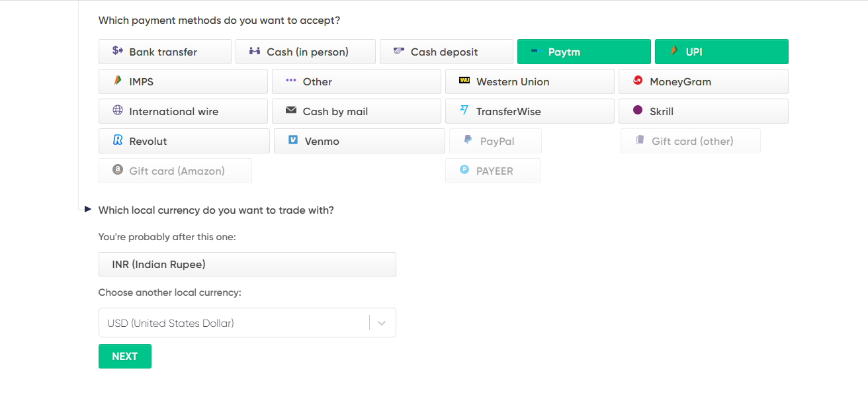Click the Bank transfer icon
Viewport: 868px width, 393px height.
[118, 50]
